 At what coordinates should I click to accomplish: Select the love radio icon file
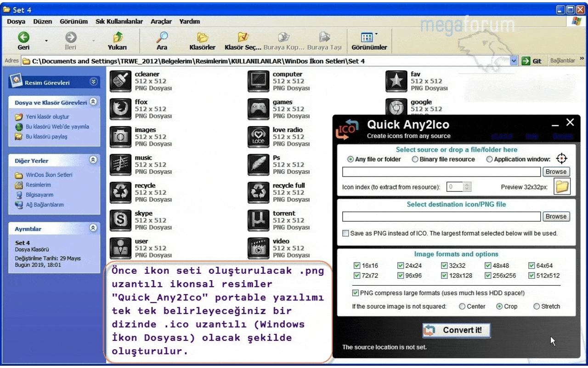[x=259, y=137]
